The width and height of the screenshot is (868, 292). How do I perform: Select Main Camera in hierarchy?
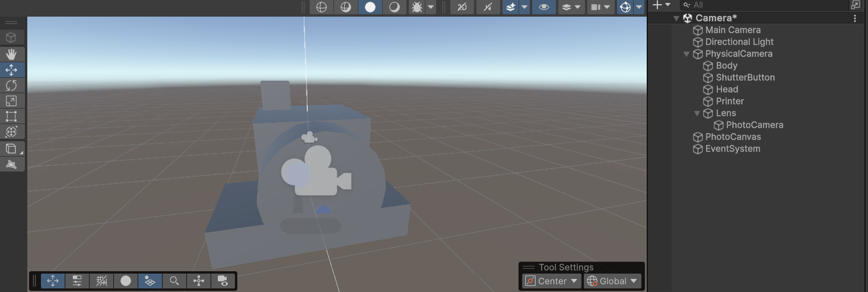pyautogui.click(x=733, y=30)
